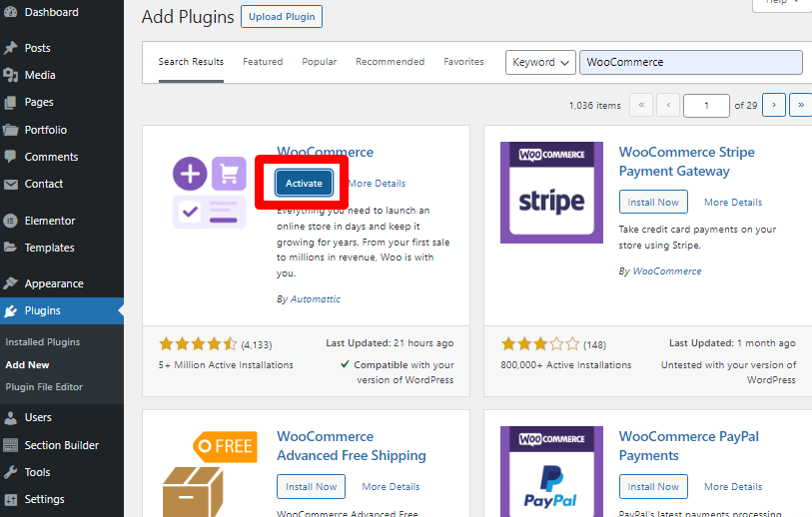Viewport: 812px width, 517px height.
Task: Click the Portfolio folder icon
Action: [x=10, y=130]
